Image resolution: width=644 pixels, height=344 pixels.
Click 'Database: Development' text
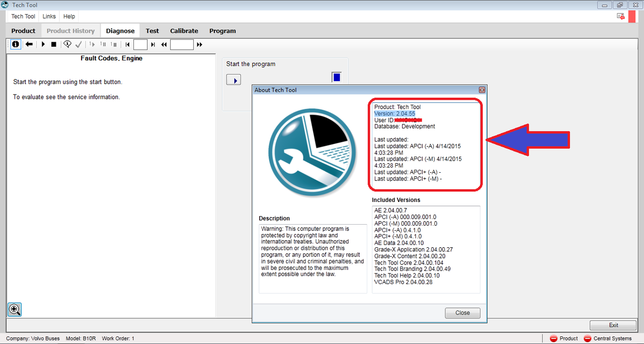tap(405, 126)
